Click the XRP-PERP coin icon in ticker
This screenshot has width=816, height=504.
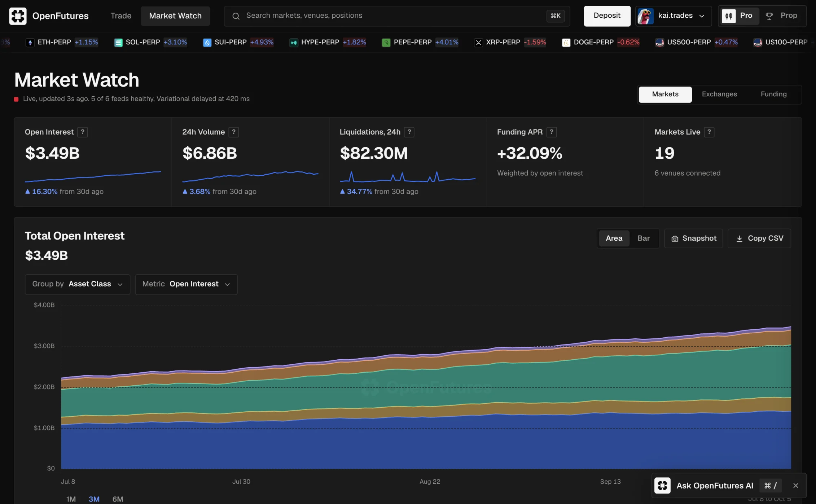pyautogui.click(x=478, y=43)
